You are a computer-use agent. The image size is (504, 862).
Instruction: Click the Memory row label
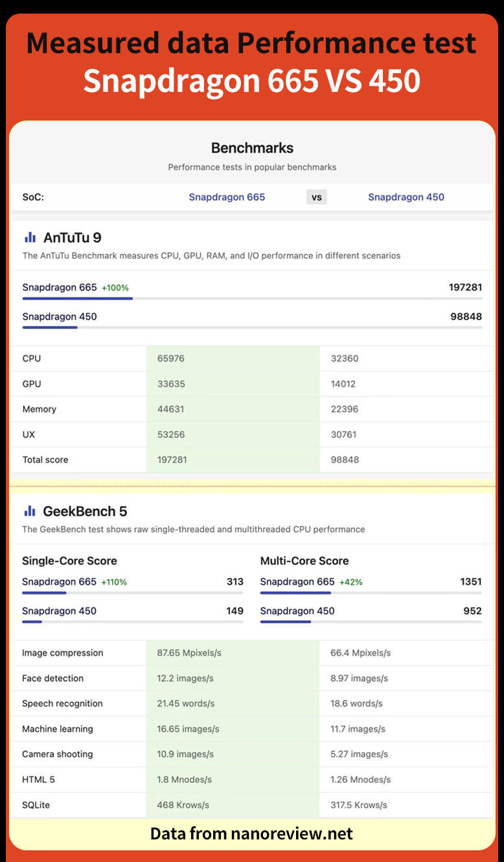pyautogui.click(x=40, y=409)
